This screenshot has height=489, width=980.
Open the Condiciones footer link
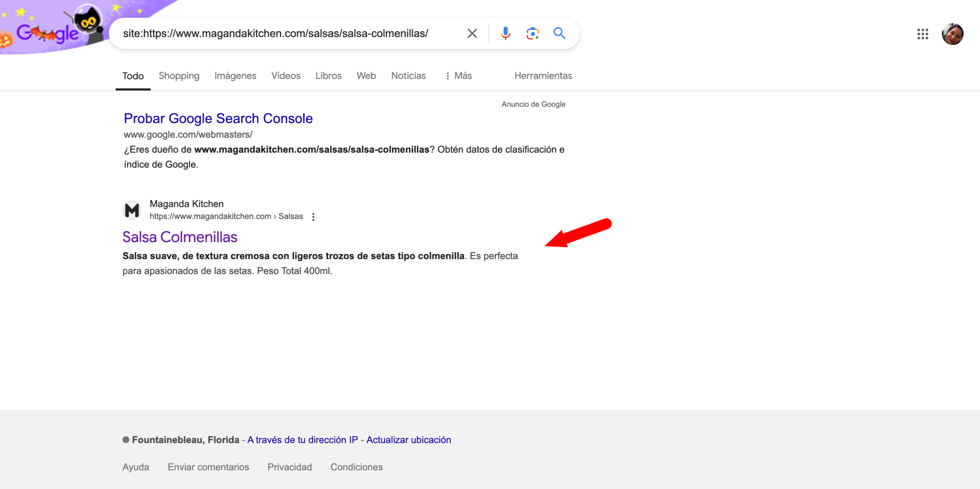click(357, 467)
